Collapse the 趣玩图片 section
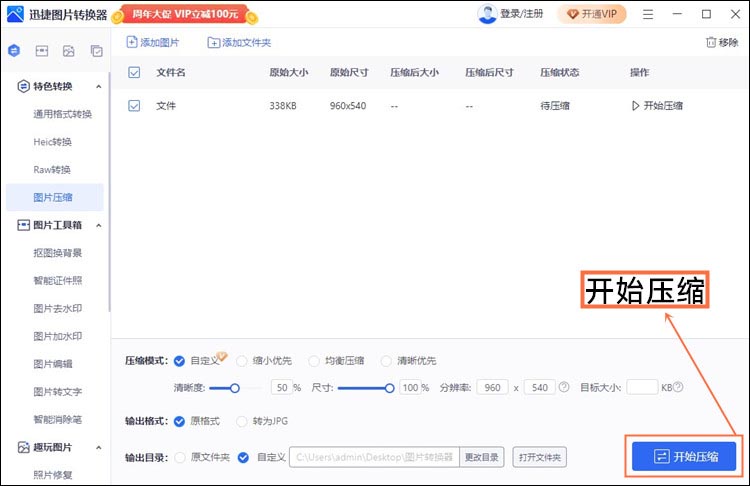The image size is (750, 486). click(x=99, y=448)
